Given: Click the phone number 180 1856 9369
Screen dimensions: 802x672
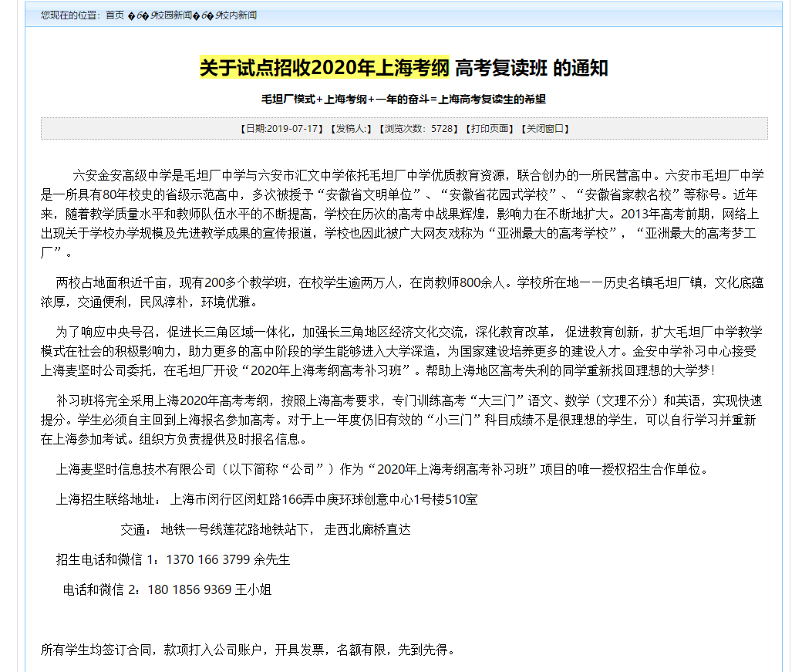Looking at the screenshot, I should click(189, 589).
